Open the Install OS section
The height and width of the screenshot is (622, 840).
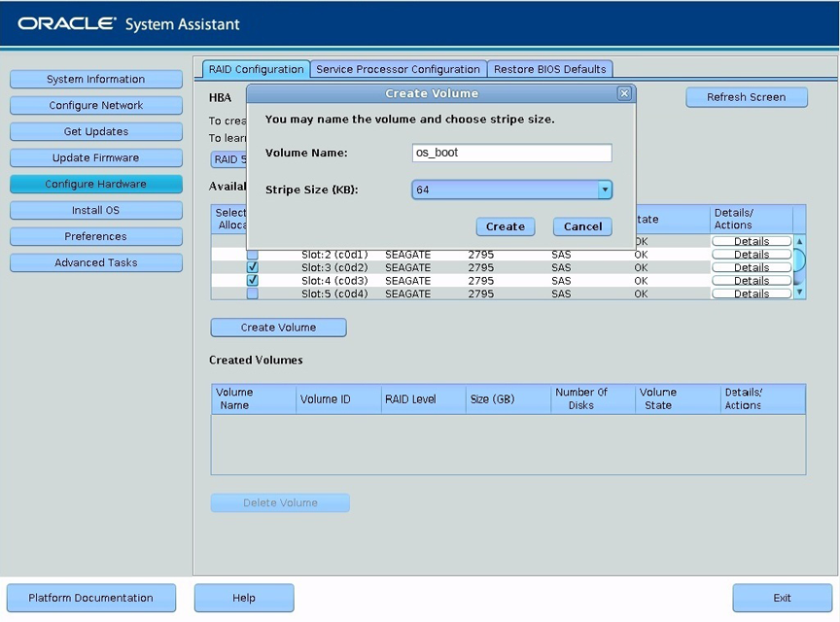click(x=96, y=211)
